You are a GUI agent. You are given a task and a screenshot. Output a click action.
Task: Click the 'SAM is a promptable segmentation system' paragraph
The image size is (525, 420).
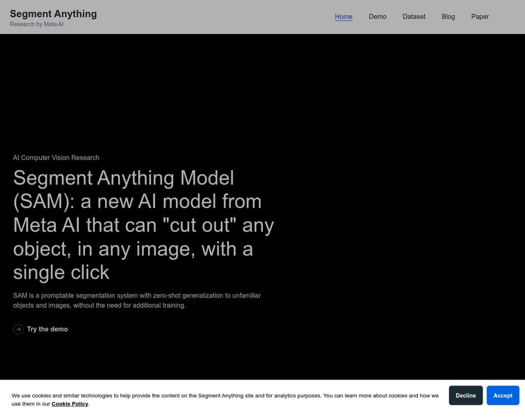tap(137, 300)
